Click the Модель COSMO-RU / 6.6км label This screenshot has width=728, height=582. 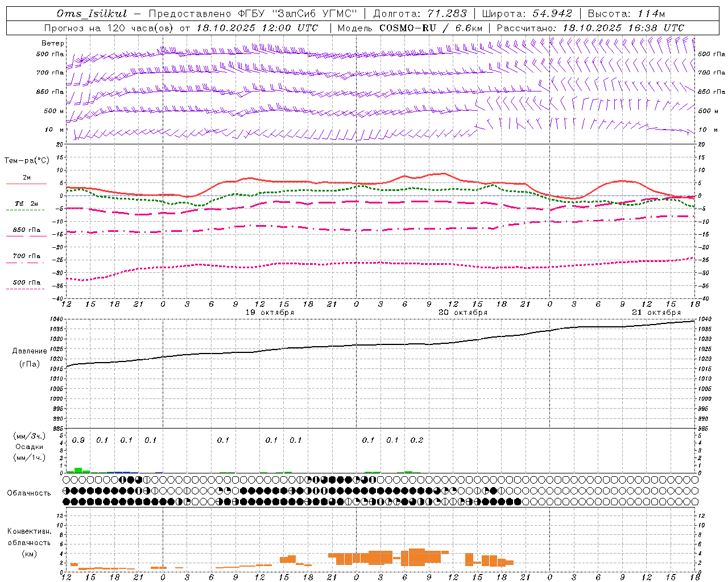tap(410, 28)
